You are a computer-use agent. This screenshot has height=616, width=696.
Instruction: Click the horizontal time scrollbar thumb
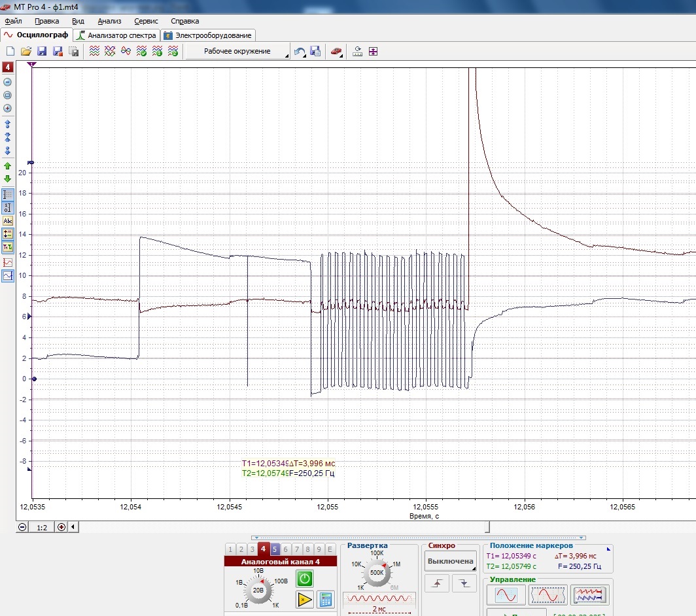click(x=487, y=527)
